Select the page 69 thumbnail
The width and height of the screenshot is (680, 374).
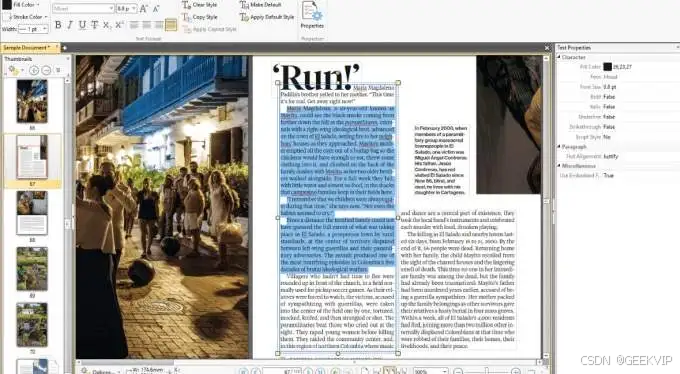point(32,269)
